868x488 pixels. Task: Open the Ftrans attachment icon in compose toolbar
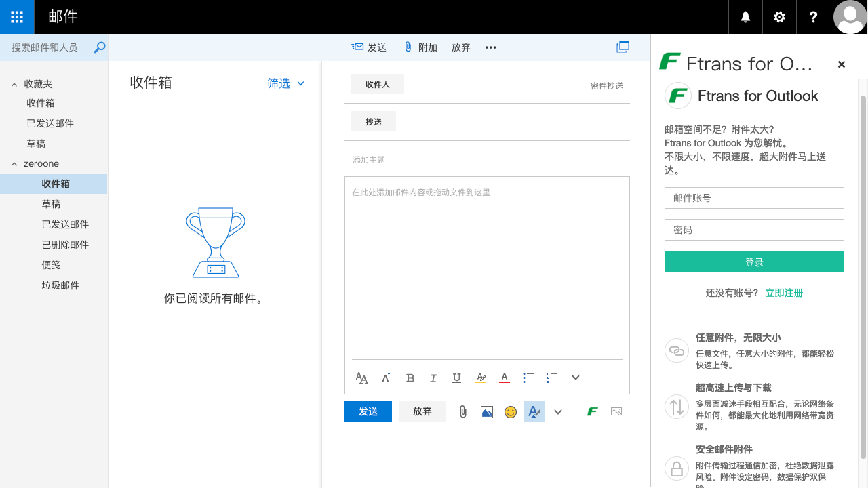point(592,411)
